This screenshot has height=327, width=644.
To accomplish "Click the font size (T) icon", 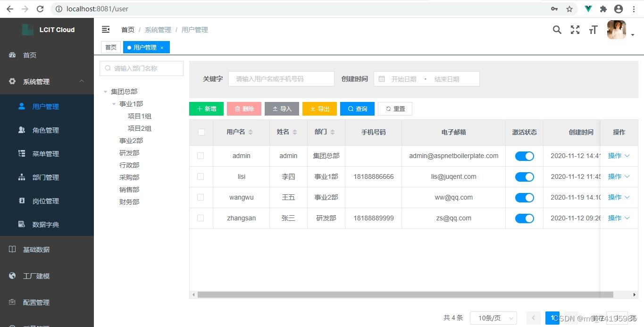I will (x=593, y=30).
